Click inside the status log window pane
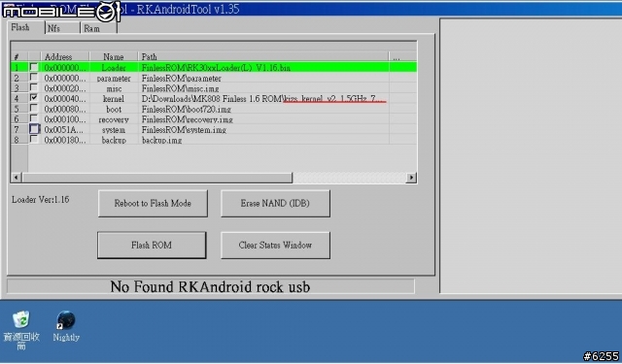The image size is (622, 364). point(531,155)
